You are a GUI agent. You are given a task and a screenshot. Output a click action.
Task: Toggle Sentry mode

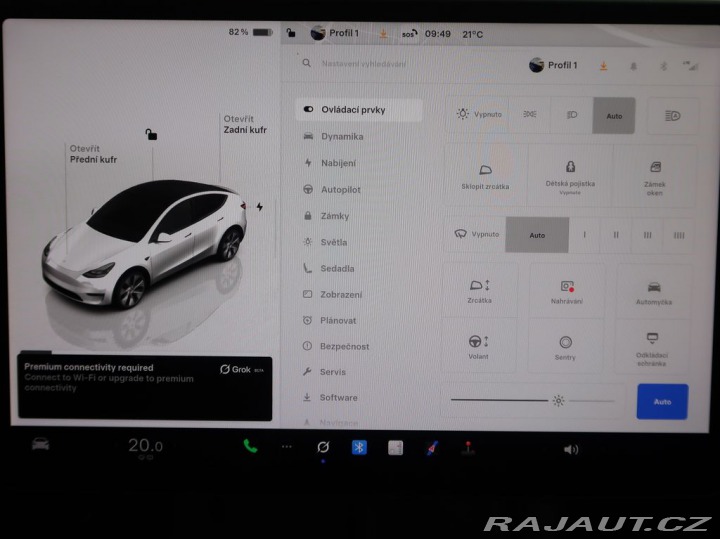point(565,348)
